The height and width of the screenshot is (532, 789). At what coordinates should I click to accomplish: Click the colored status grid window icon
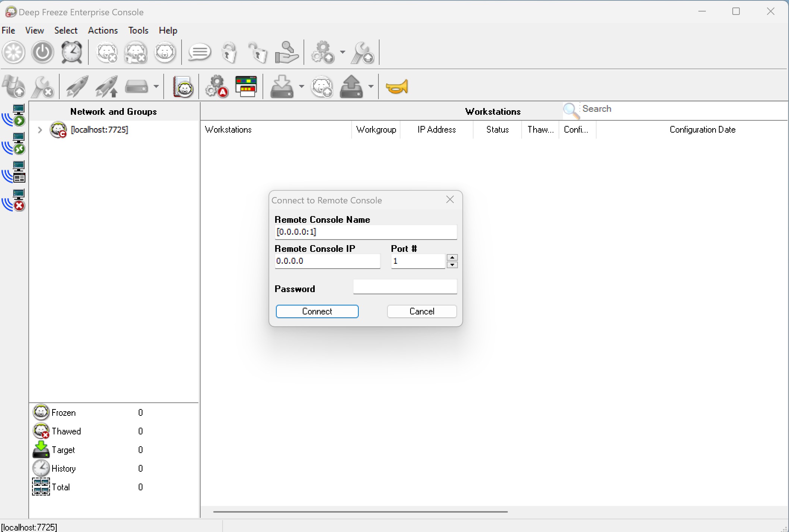pos(246,86)
